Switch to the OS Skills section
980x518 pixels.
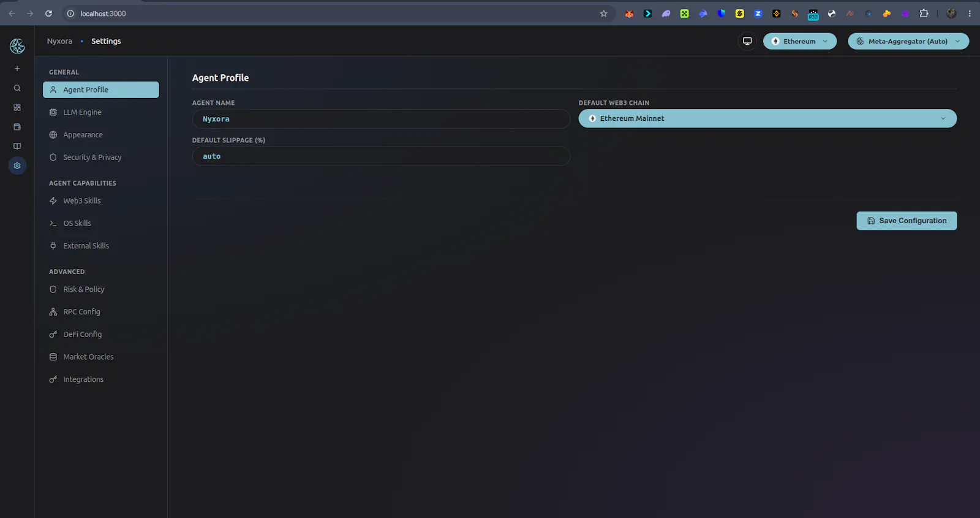(101, 223)
